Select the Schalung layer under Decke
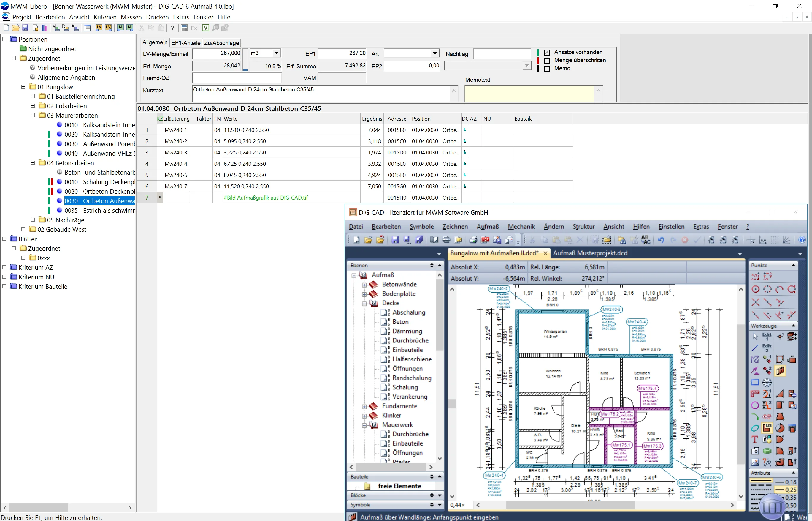 [x=405, y=387]
